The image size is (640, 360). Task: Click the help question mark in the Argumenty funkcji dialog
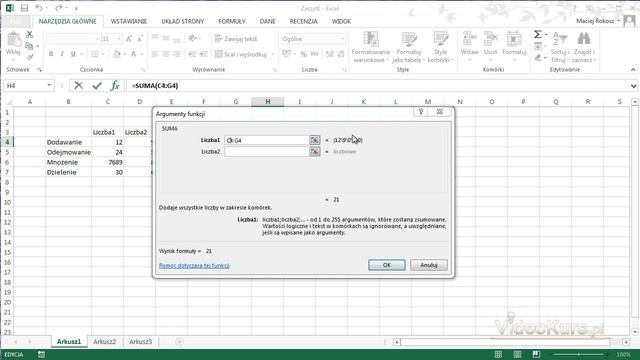421,111
